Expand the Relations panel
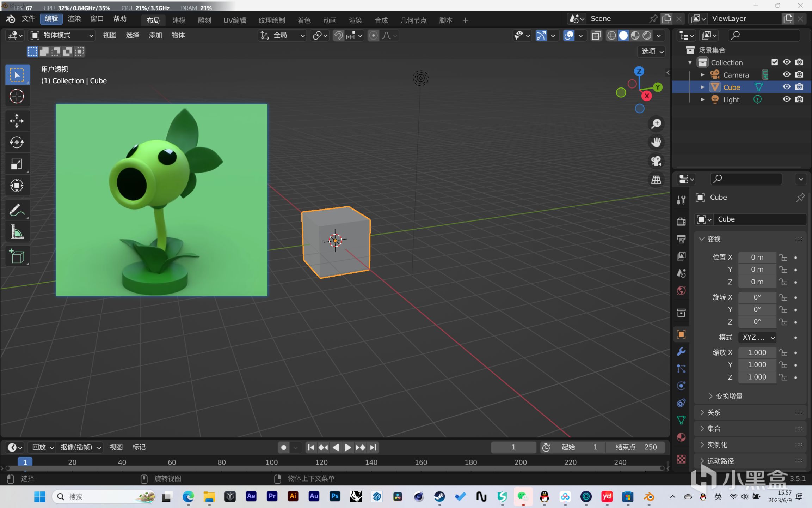 [x=750, y=412]
